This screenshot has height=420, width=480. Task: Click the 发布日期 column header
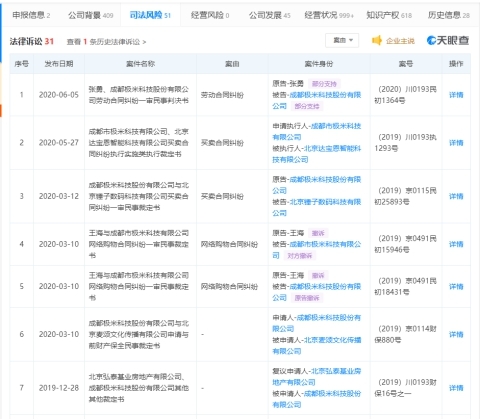click(59, 64)
